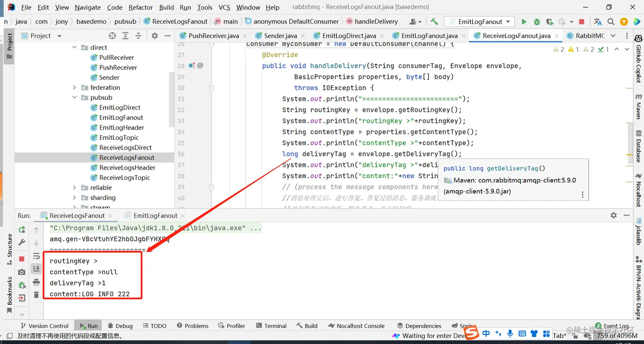Hide the Project tool window
This screenshot has width=644, height=344.
167,36
